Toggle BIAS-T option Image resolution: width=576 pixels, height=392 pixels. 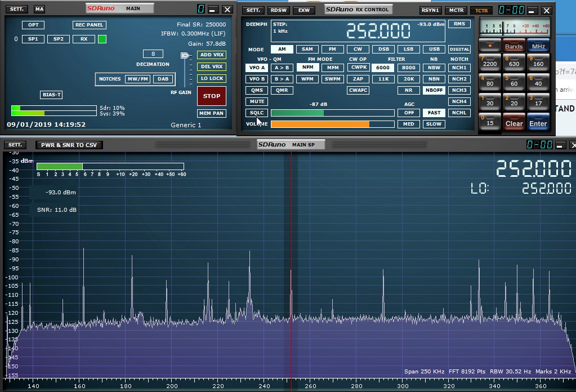[x=51, y=95]
